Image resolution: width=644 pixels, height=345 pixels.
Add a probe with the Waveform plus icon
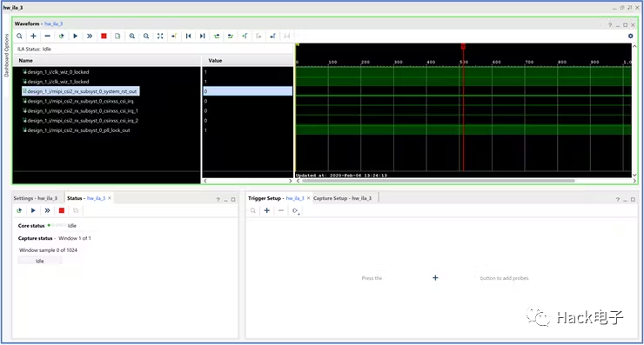click(33, 36)
